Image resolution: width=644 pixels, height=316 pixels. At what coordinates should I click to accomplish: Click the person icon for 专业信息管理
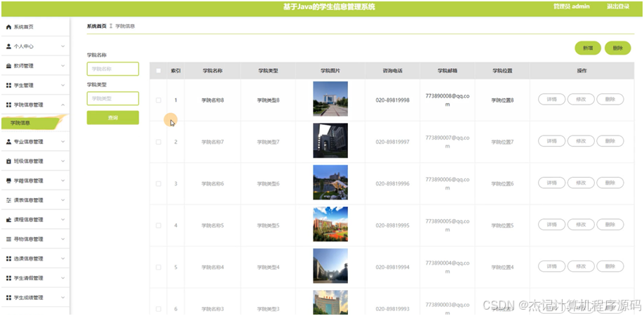pyautogui.click(x=8, y=142)
